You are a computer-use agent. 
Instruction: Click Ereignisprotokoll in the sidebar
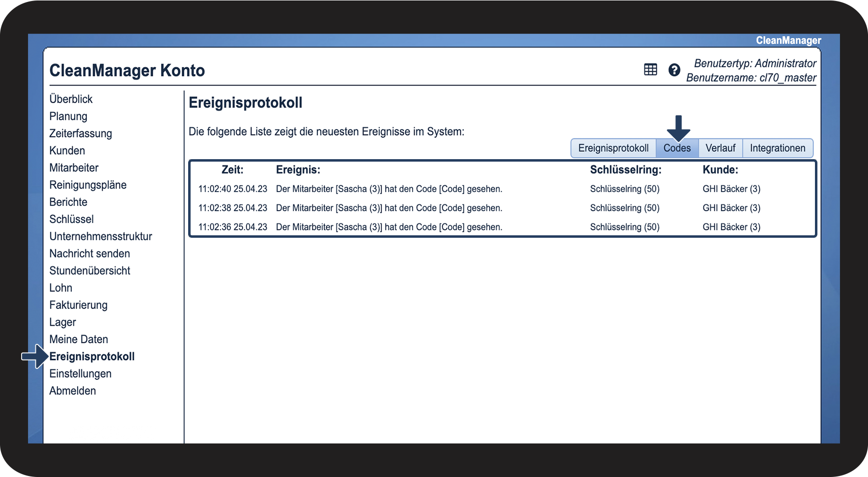coord(92,357)
